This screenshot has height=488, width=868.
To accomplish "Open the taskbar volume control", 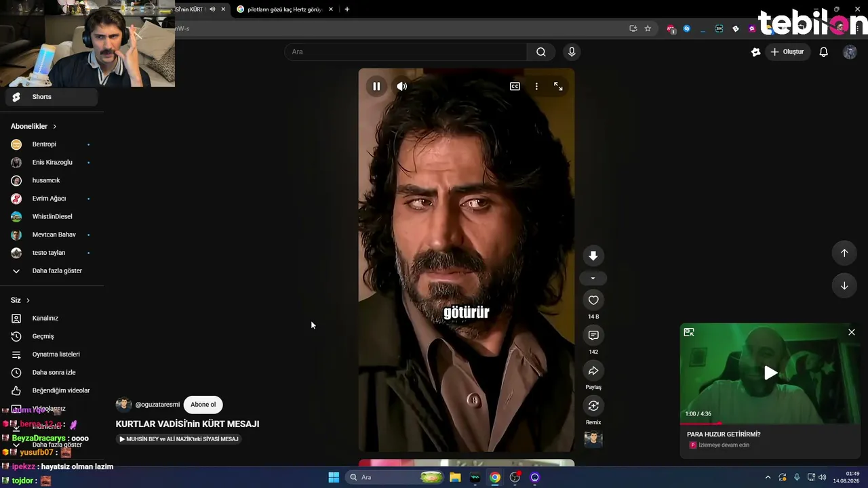I will [x=823, y=477].
